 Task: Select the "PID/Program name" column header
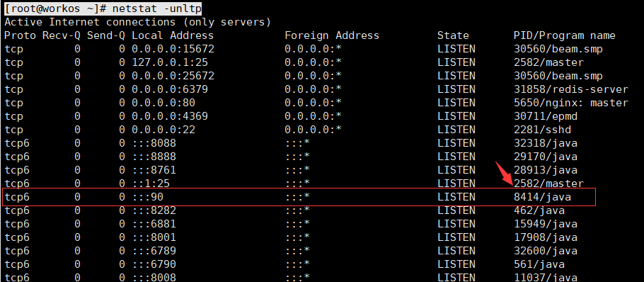565,35
